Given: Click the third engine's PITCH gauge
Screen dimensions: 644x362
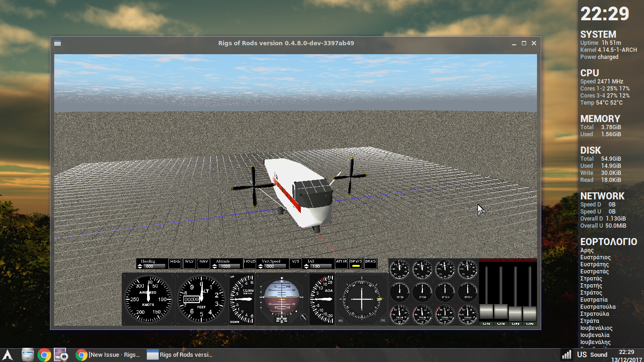Looking at the screenshot, I should coord(445,292).
